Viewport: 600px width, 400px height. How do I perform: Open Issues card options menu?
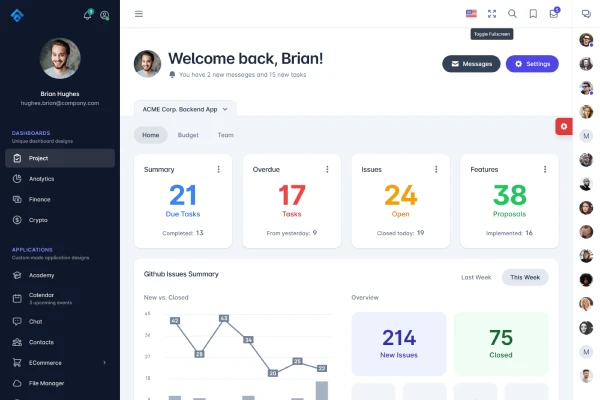click(436, 170)
